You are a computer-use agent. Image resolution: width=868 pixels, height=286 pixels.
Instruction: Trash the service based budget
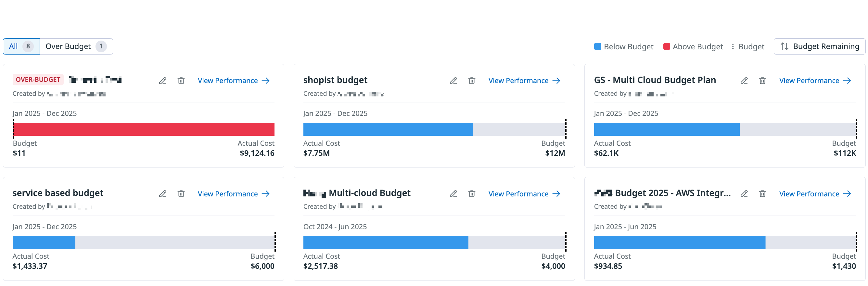(181, 194)
